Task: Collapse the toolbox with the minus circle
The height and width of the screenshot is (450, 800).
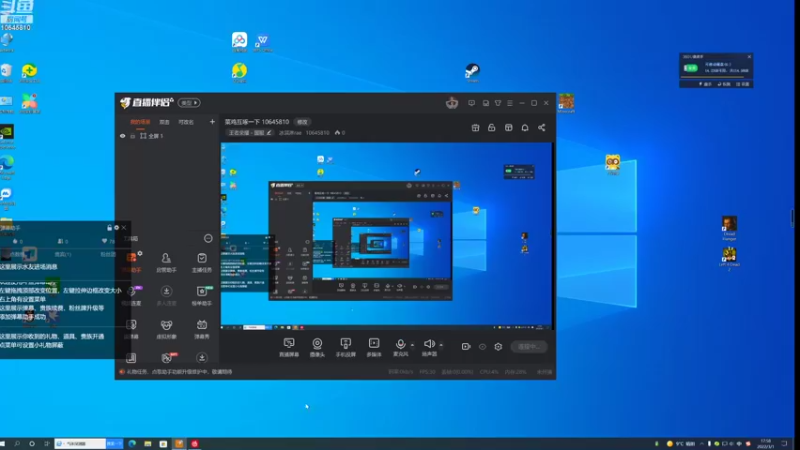Action: pos(208,238)
